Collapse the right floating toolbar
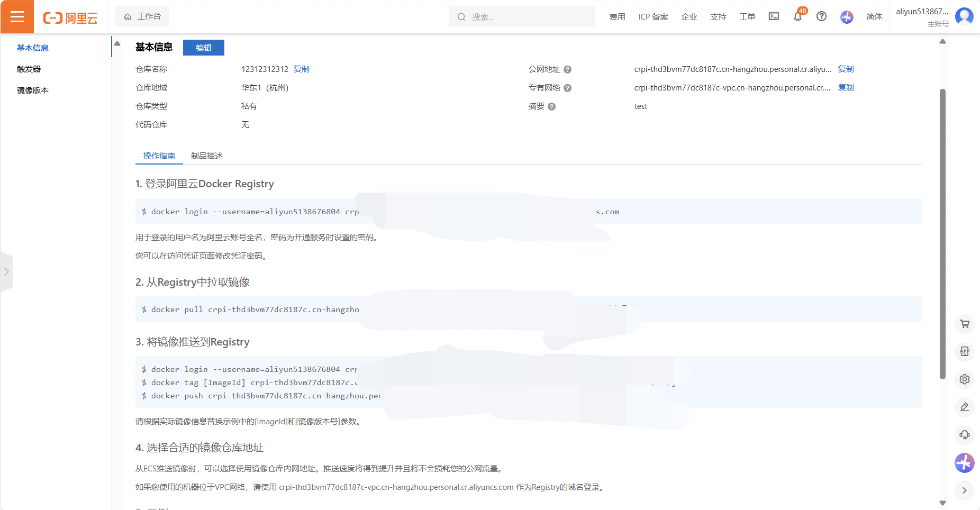This screenshot has height=510, width=980. (965, 490)
